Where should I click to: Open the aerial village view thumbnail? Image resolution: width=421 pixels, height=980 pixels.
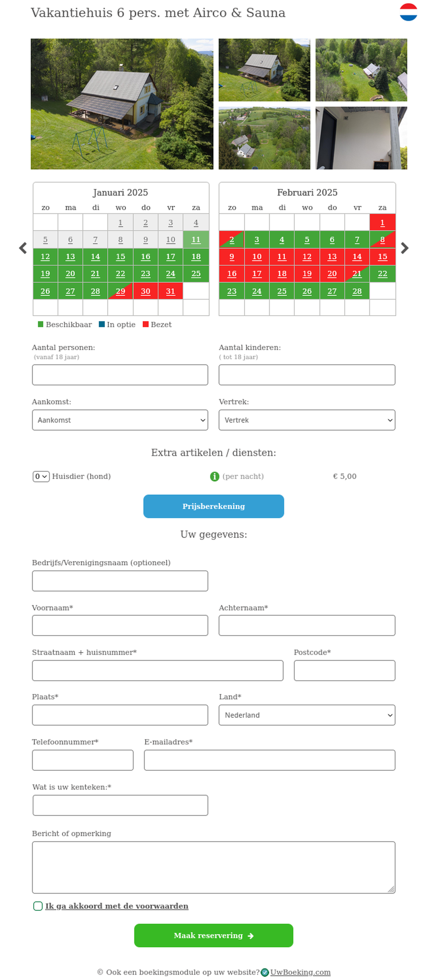pos(264,138)
